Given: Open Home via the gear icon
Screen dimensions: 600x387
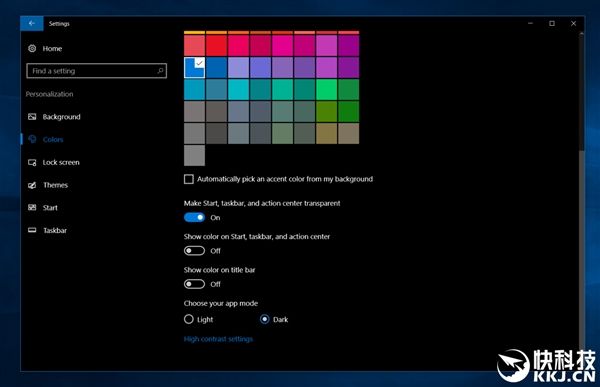Looking at the screenshot, I should coord(32,48).
